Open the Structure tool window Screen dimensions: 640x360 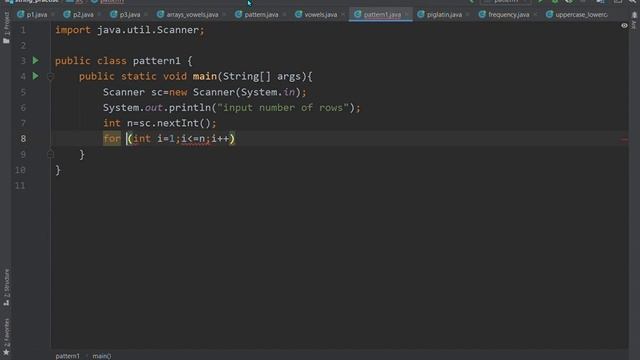coord(6,287)
